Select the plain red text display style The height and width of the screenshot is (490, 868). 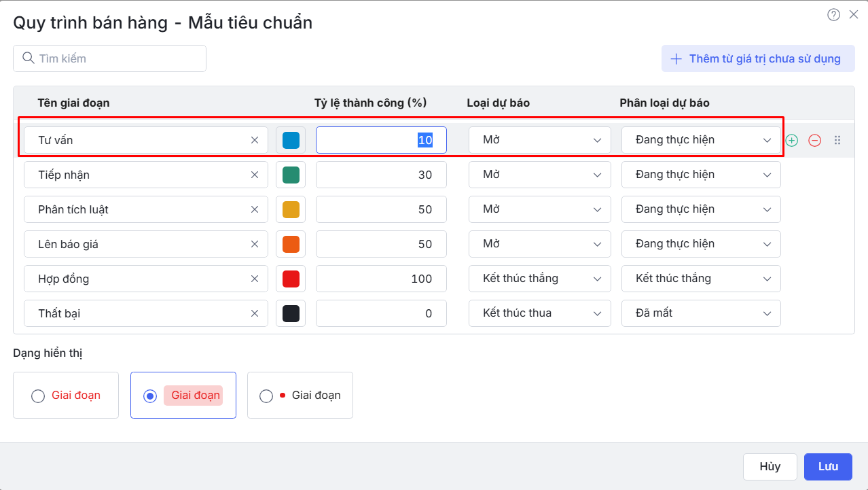tap(38, 396)
